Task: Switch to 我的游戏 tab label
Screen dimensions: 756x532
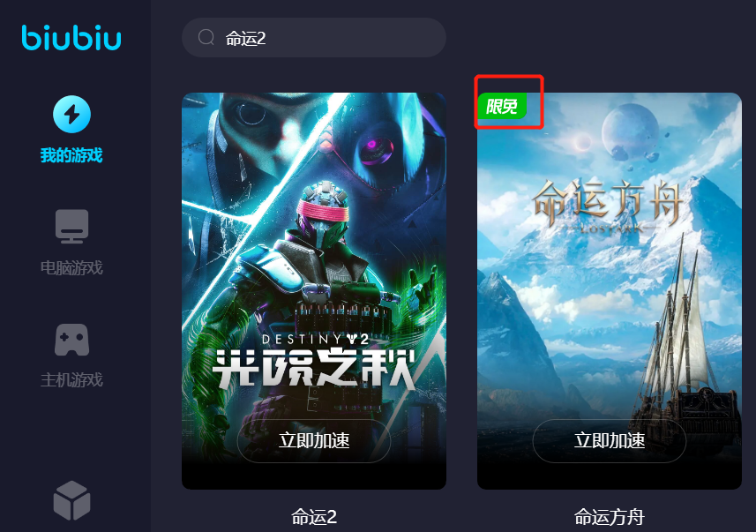Action: coord(71,155)
